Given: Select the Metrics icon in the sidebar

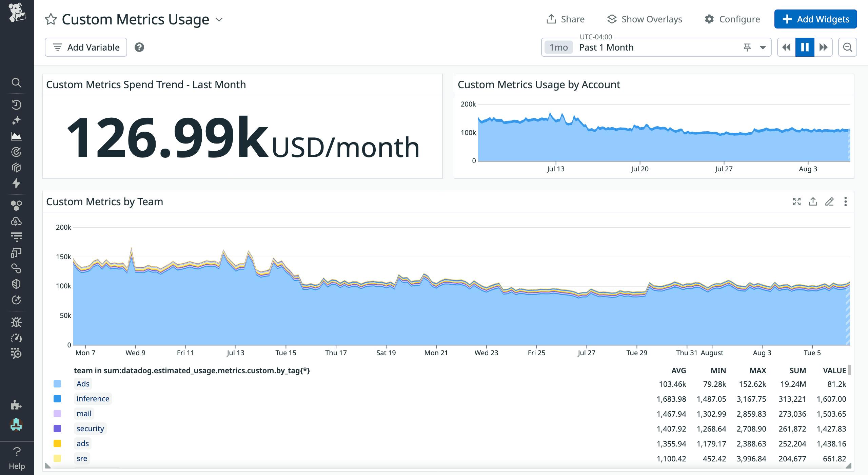Looking at the screenshot, I should (x=17, y=136).
